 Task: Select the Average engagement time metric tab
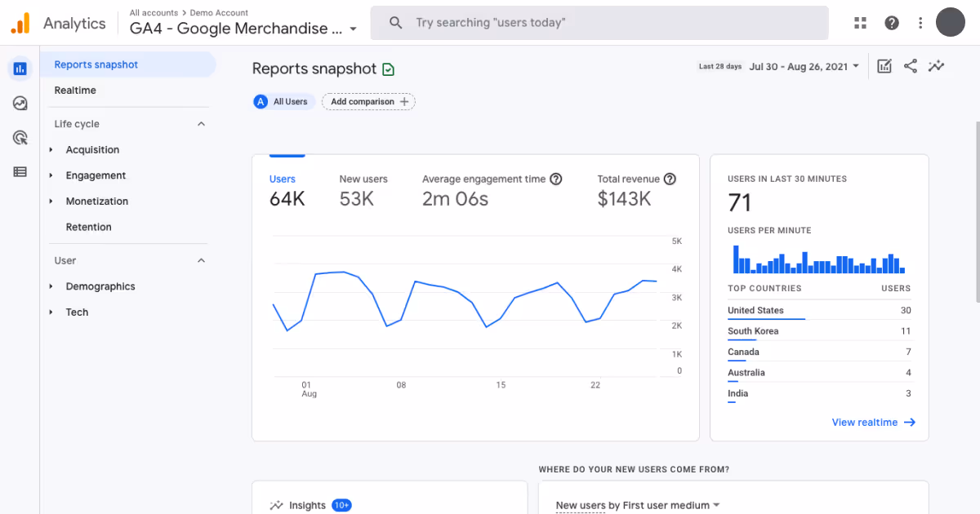492,190
